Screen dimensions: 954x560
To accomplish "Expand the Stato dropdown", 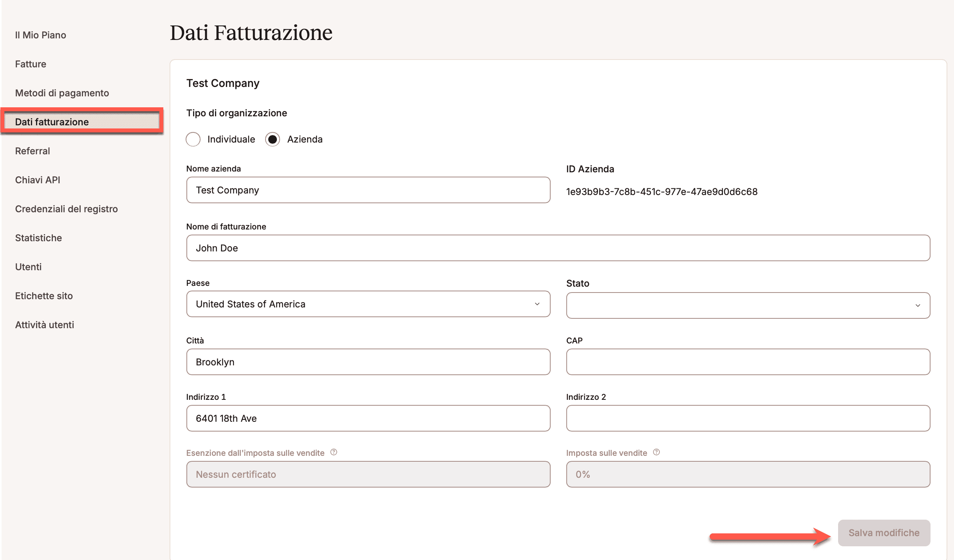I will point(748,305).
